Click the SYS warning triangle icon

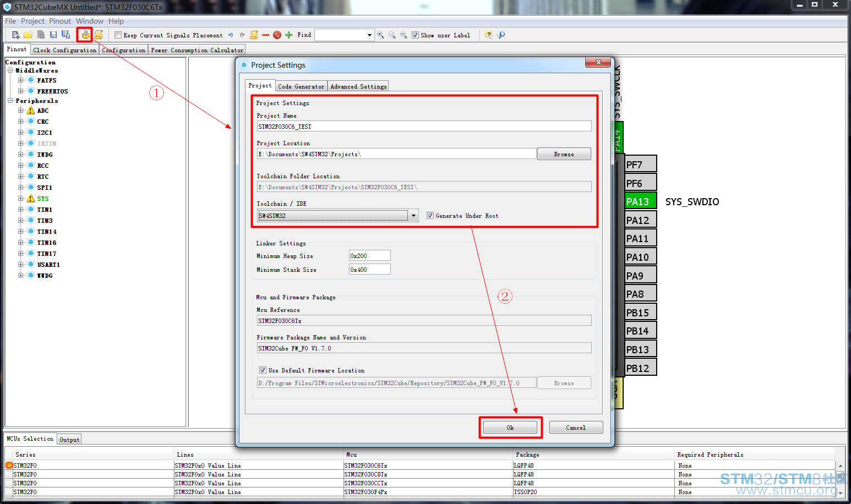click(x=31, y=199)
